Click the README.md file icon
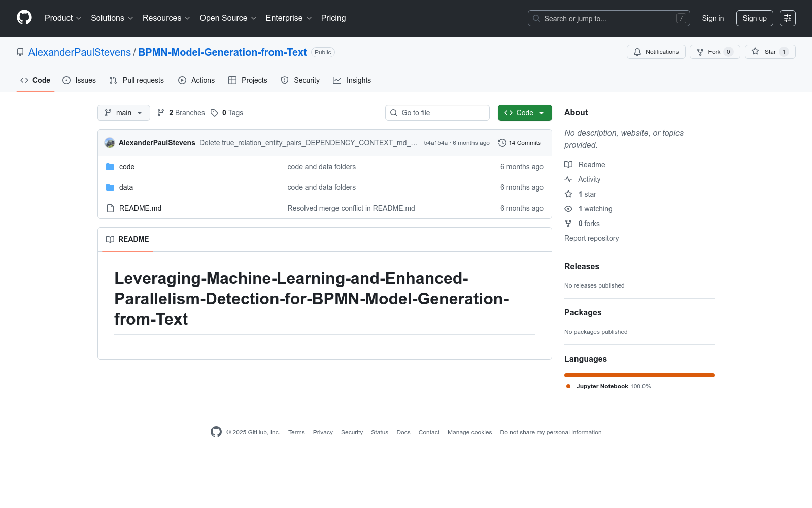Viewport: 812px width, 508px height. pyautogui.click(x=110, y=208)
